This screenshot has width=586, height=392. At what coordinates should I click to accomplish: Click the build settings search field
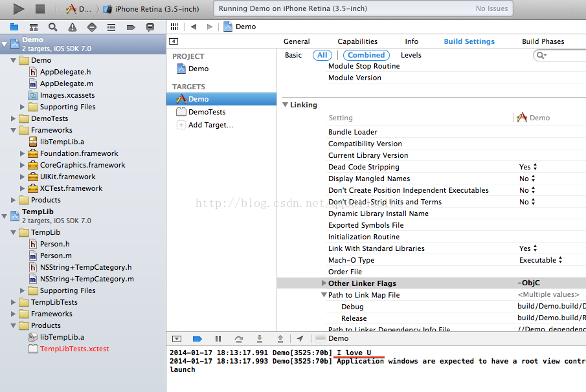(559, 55)
